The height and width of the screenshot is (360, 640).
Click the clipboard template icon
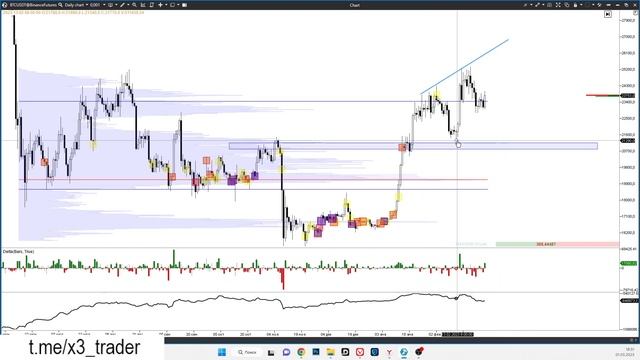coord(151,5)
